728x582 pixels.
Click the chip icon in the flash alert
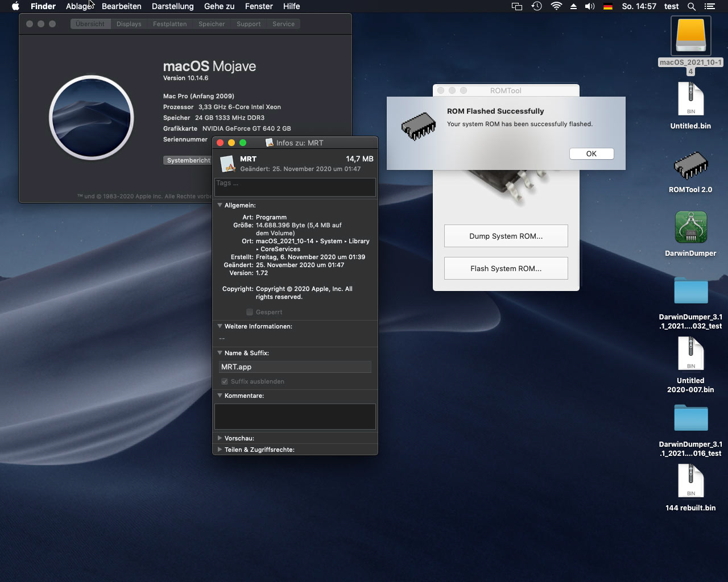tap(419, 126)
